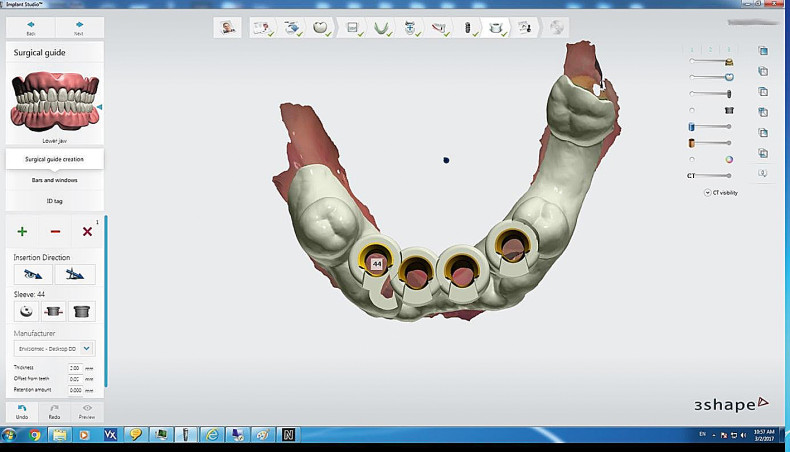Select visibility preset 1 tab
The height and width of the screenshot is (452, 790).
point(692,49)
